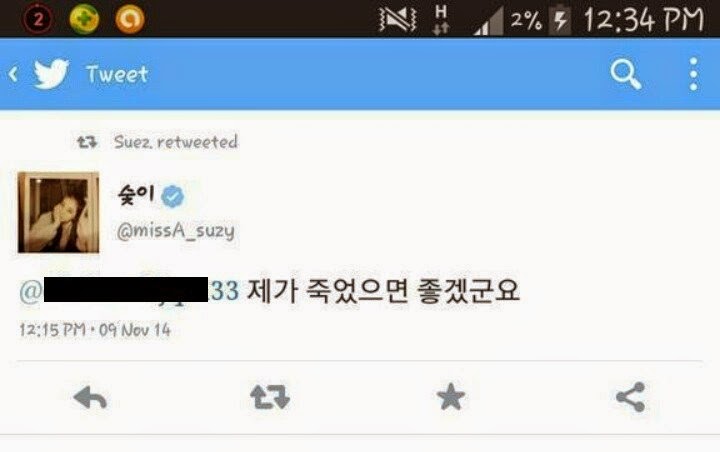Screen dimensions: 720x452
Task: Tap the blue verified badge
Action: pyautogui.click(x=173, y=196)
